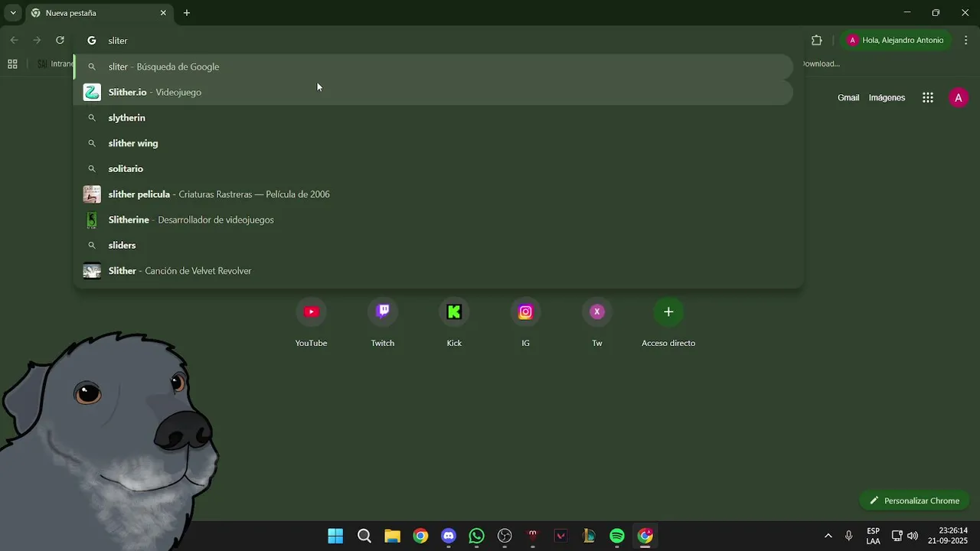Open profile 'Hola, Alejandro Antonio'

896,41
